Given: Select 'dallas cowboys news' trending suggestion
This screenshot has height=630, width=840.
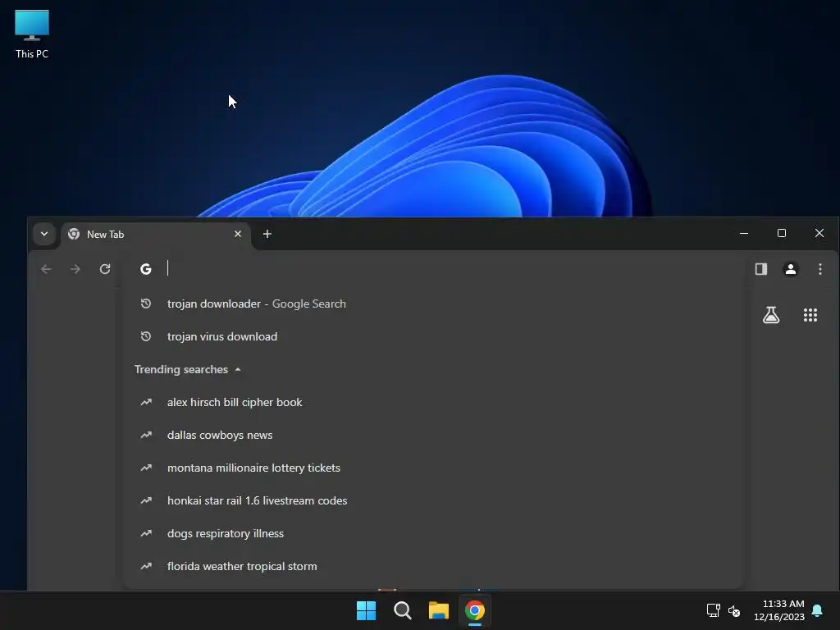Looking at the screenshot, I should [433, 435].
